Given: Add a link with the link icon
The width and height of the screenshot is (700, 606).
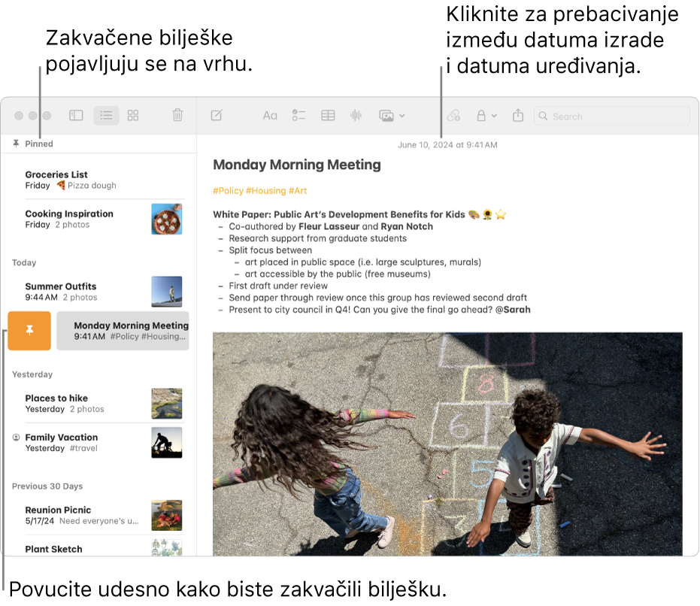Looking at the screenshot, I should point(453,116).
